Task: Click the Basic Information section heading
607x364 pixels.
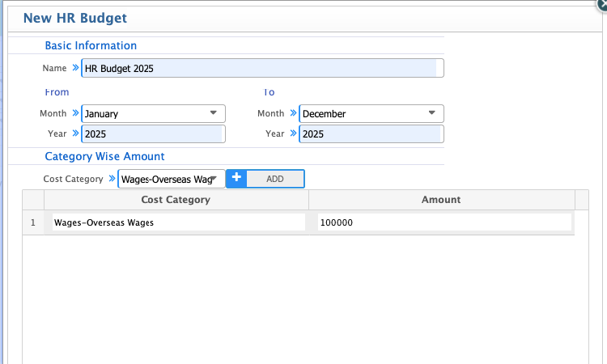Action: [x=91, y=45]
